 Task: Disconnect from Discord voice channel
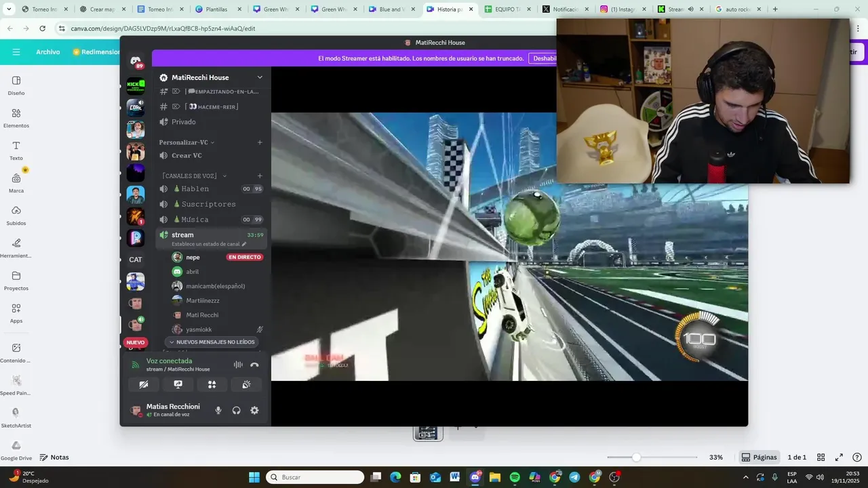point(254,365)
